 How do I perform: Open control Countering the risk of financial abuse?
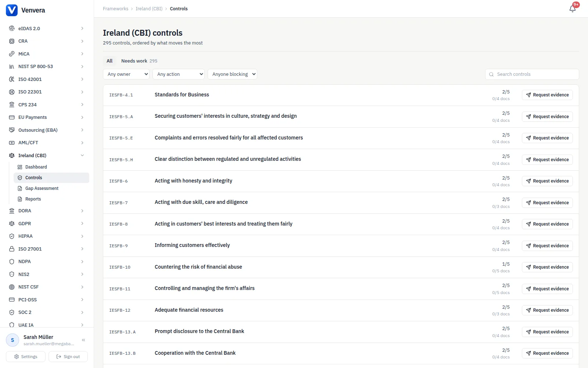point(198,267)
